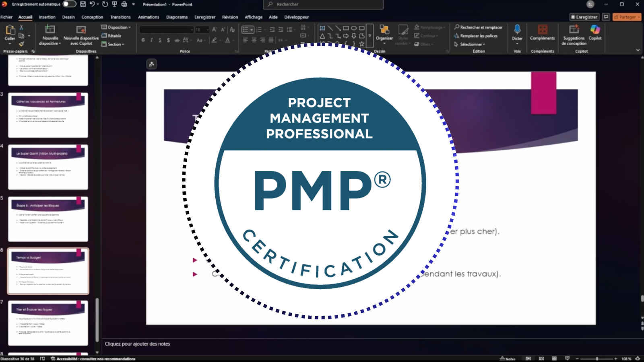Toggle italic formatting in the Police group
The width and height of the screenshot is (644, 362).
coord(151,40)
